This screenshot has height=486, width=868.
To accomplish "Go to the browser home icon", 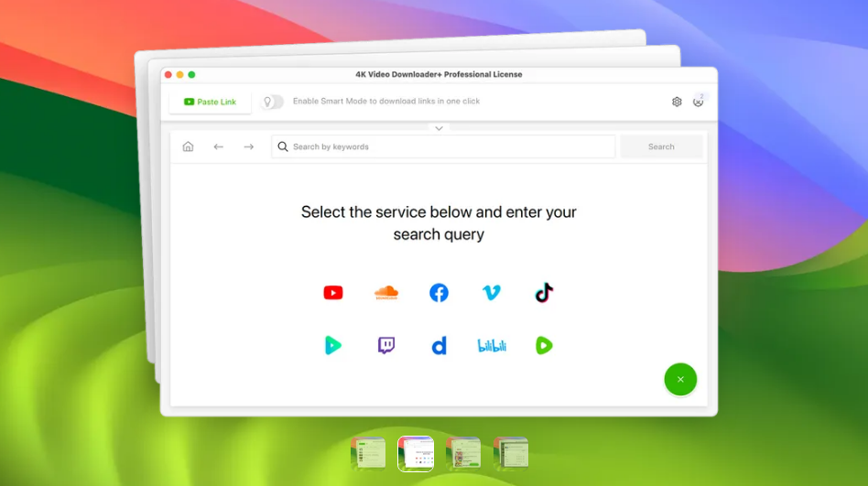I will pyautogui.click(x=189, y=146).
